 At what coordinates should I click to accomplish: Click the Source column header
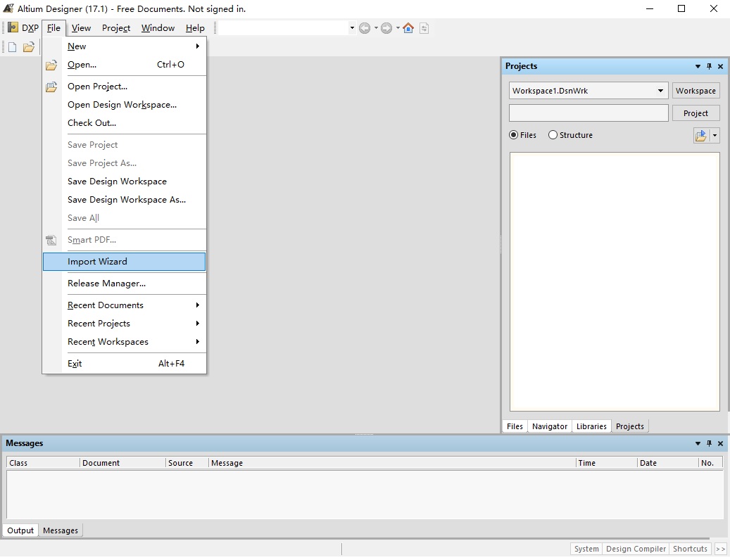click(187, 463)
